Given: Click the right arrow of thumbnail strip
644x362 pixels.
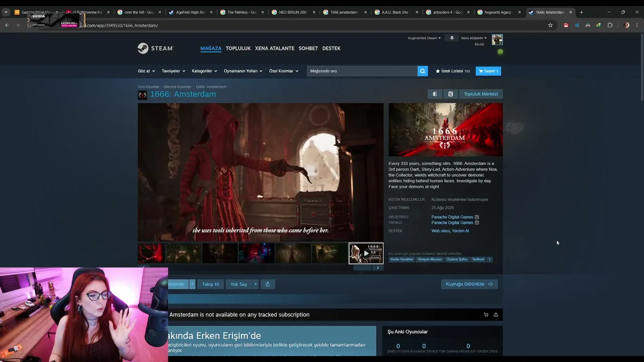Looking at the screenshot, I should 378,268.
